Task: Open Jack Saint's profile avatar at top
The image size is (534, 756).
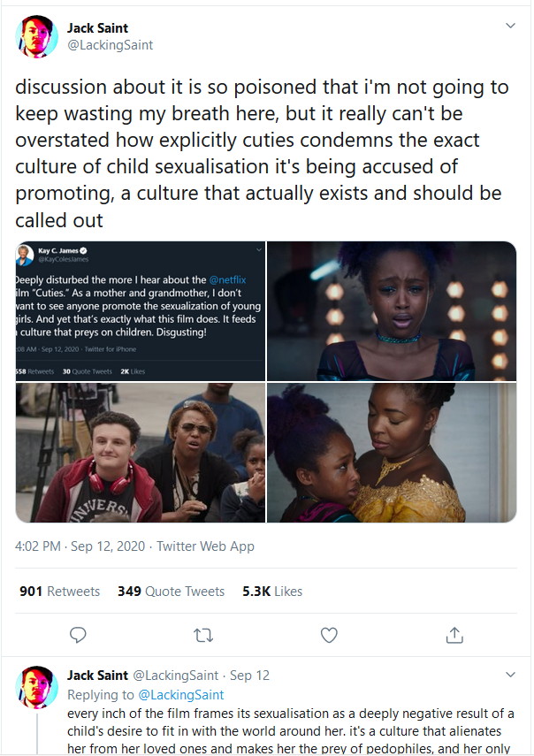Action: (37, 36)
